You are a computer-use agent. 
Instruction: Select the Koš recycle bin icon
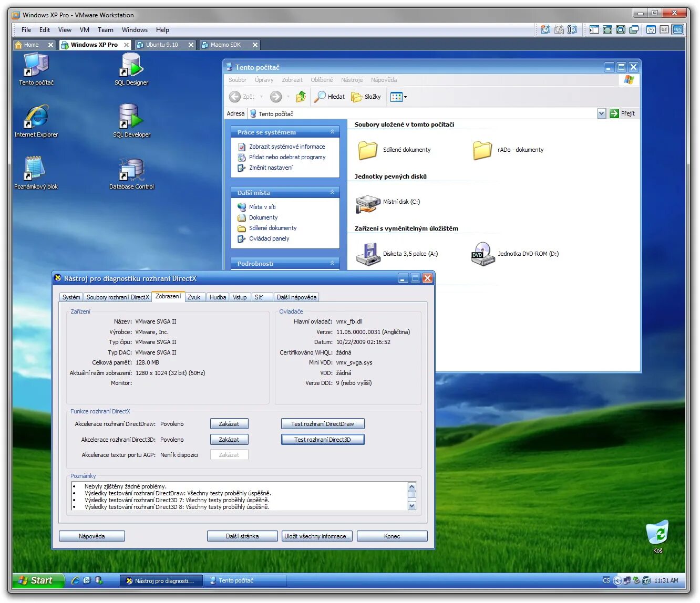[657, 537]
